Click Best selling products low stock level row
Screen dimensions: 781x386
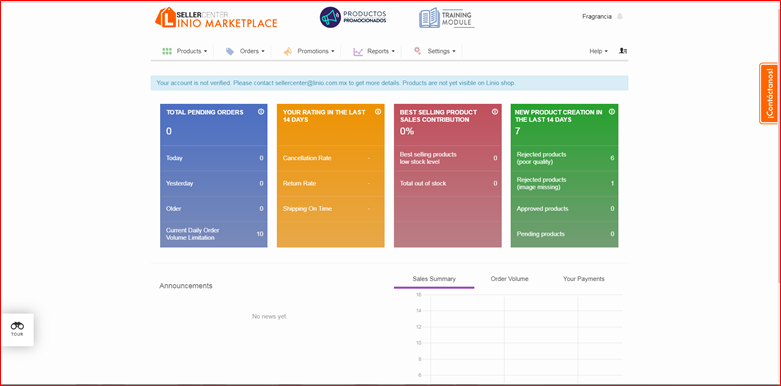click(448, 158)
